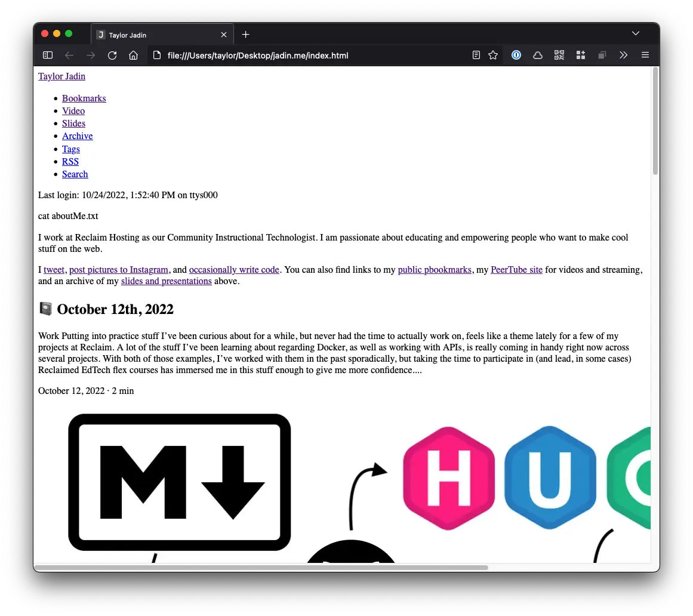Viewport: 693px width, 616px height.
Task: Click the October 12, 2022 · 2 min text
Action: [x=86, y=390]
